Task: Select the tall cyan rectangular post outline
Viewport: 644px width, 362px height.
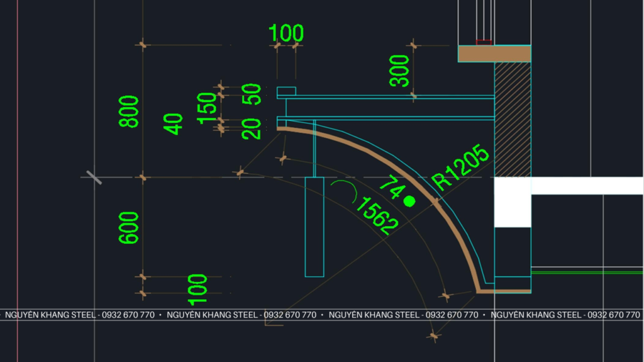Action: point(314,227)
